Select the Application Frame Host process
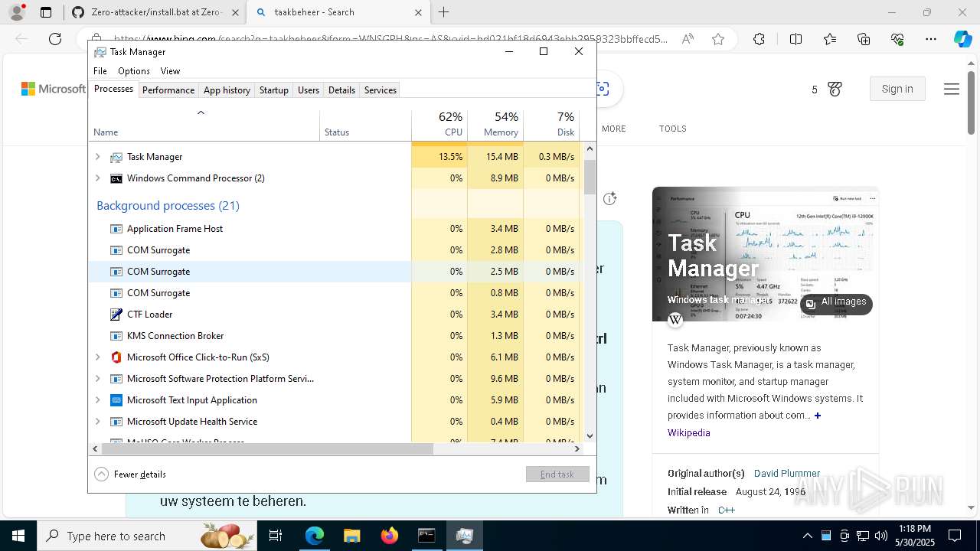The image size is (980, 551). click(334, 229)
